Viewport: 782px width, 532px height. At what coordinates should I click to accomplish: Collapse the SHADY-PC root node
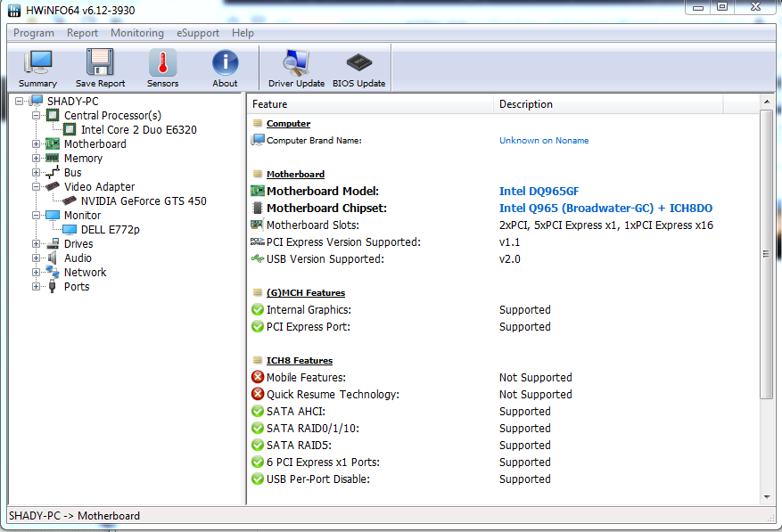[x=19, y=102]
